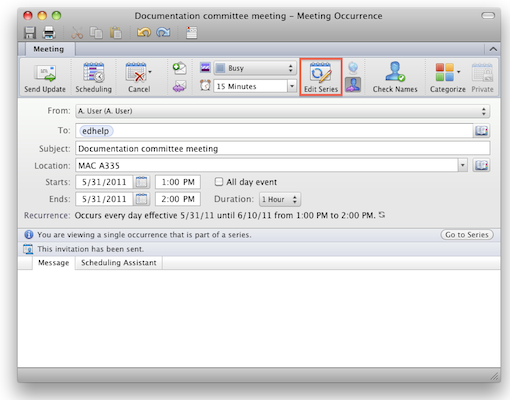Open address book beside To field
Image resolution: width=510 pixels, height=400 pixels.
(x=481, y=131)
